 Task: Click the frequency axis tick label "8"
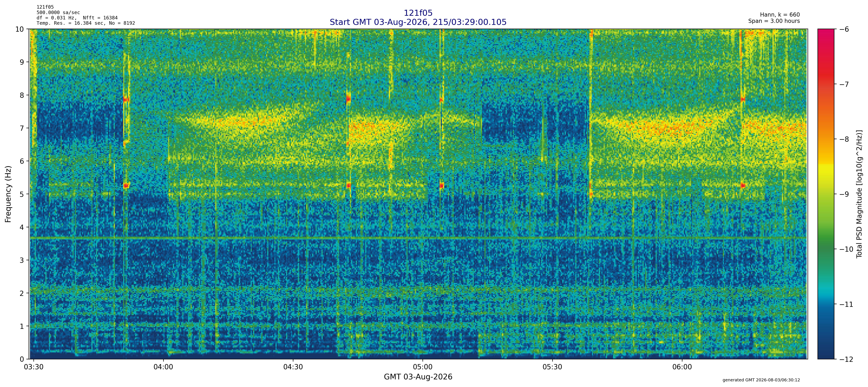22,95
